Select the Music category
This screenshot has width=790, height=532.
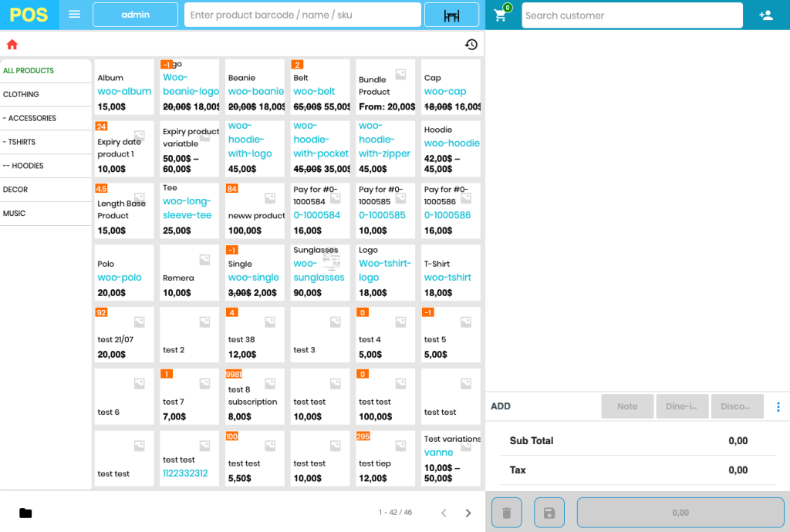click(46, 213)
